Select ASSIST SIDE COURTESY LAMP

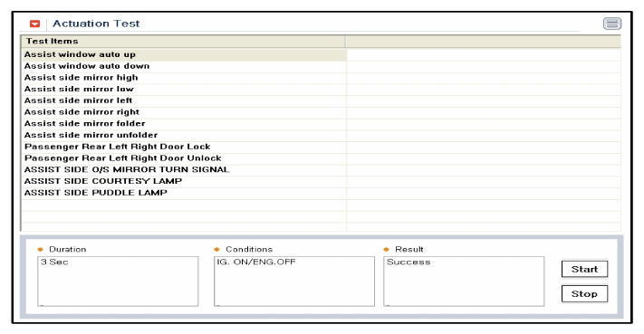click(184, 181)
